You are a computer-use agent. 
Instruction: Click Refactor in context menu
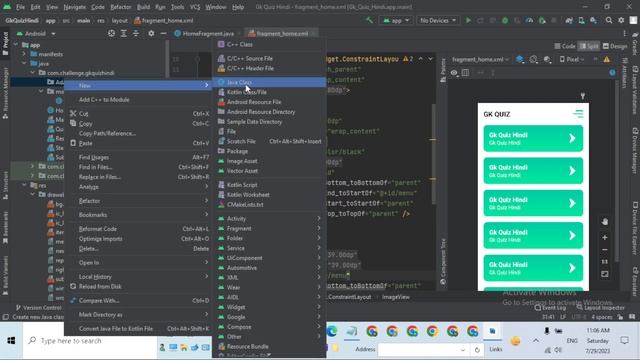point(138,201)
